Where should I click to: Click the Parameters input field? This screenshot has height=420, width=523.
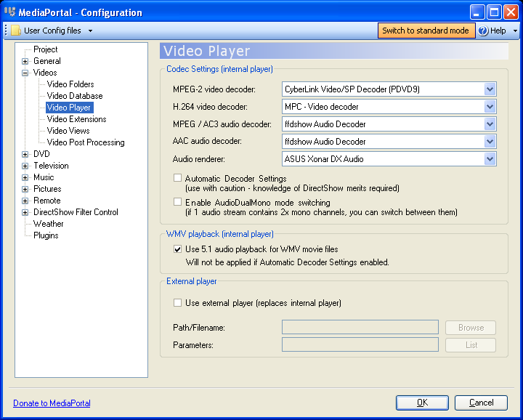[x=360, y=344]
